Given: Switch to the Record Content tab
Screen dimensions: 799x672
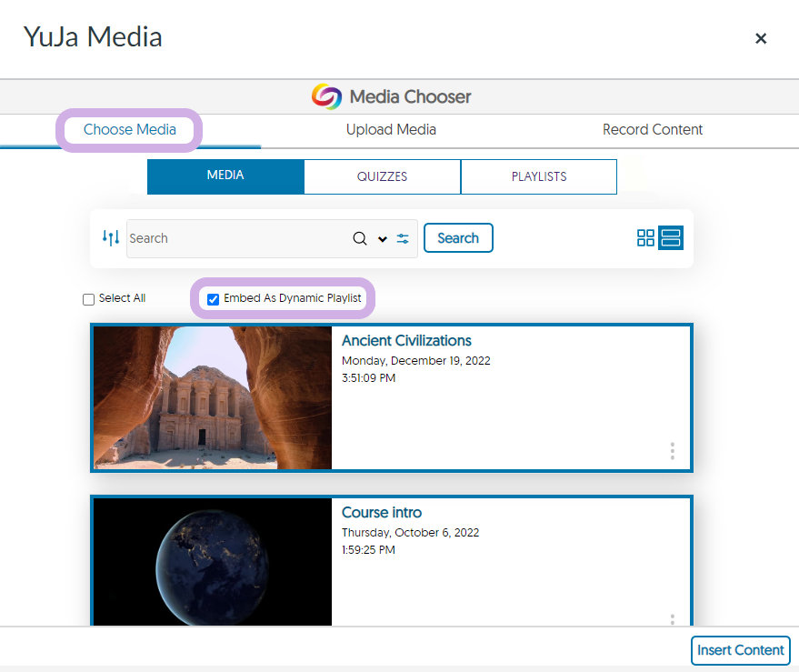Looking at the screenshot, I should pos(652,130).
